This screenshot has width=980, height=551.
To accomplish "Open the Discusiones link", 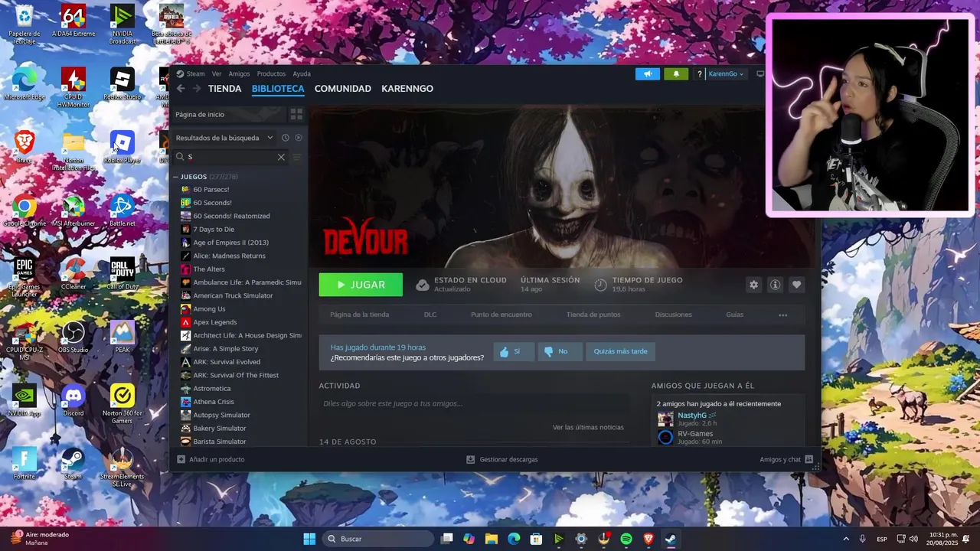I will point(673,315).
